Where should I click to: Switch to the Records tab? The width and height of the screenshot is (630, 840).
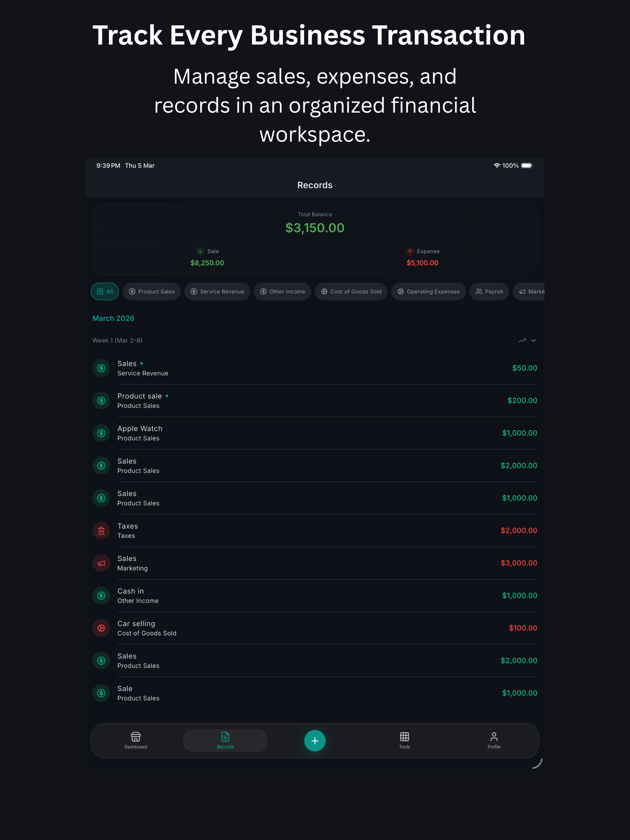point(225,740)
